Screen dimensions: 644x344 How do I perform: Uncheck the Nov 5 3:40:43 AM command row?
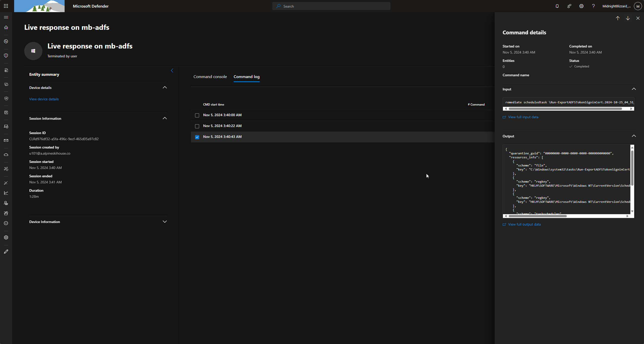pyautogui.click(x=197, y=137)
